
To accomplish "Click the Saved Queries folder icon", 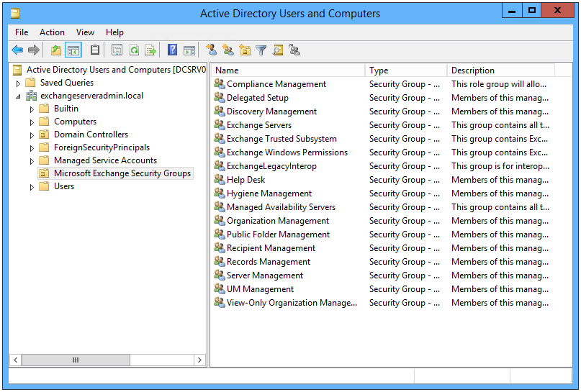I will click(30, 83).
